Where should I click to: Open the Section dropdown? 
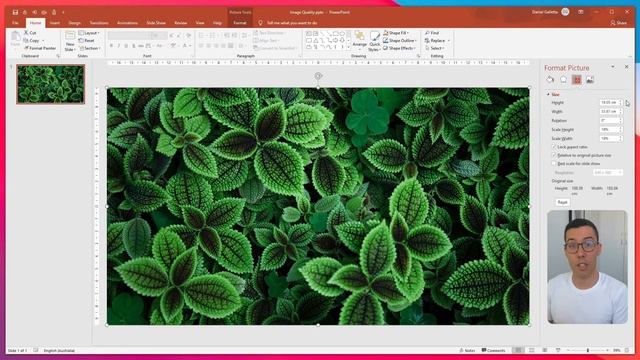(x=89, y=48)
